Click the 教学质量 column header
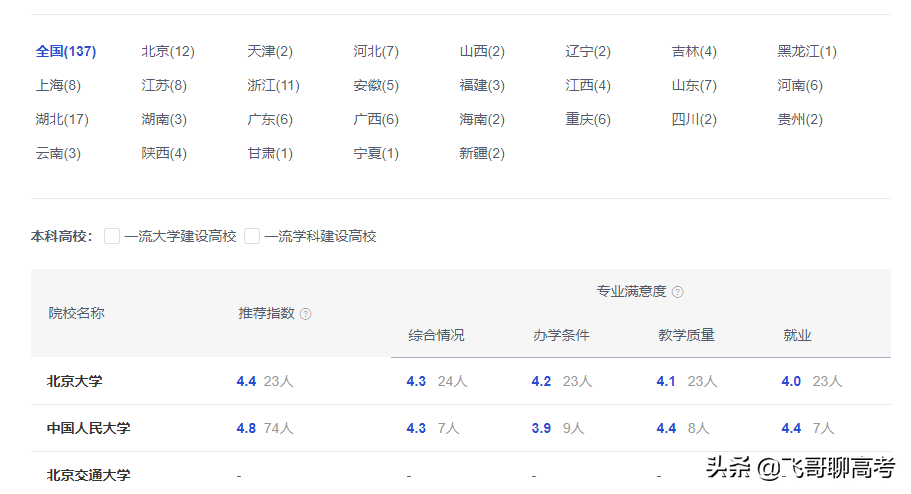 686,335
